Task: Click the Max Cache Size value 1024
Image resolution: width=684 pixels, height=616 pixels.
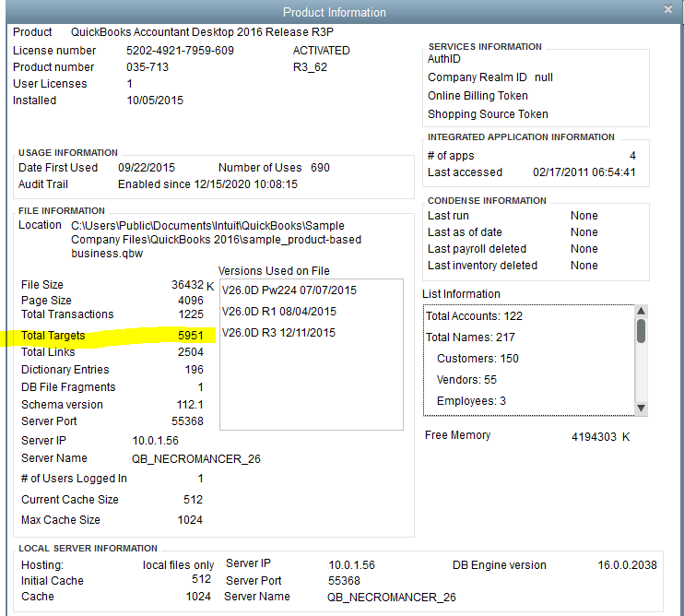Action: (x=190, y=520)
